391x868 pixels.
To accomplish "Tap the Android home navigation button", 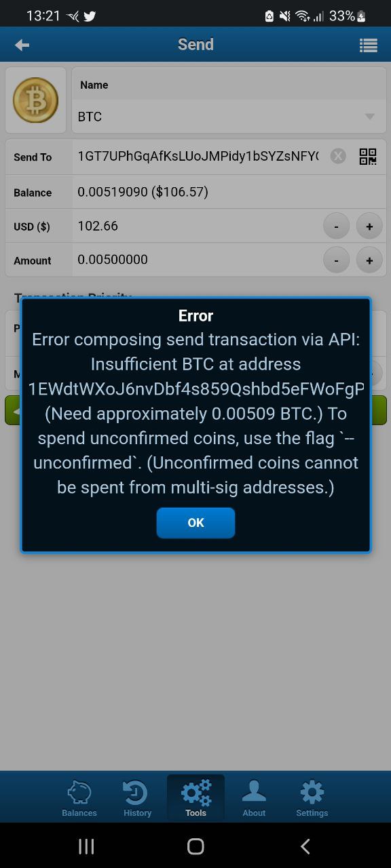I will [x=195, y=846].
